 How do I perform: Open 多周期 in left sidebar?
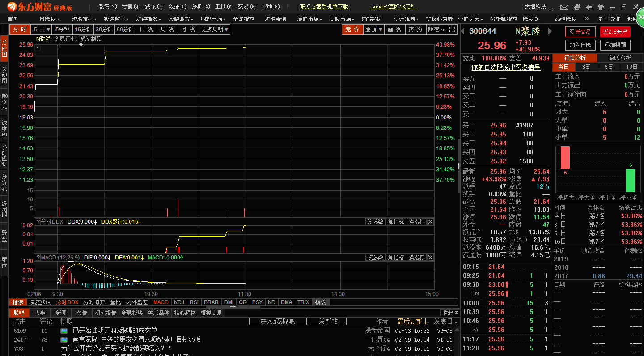coord(4,209)
